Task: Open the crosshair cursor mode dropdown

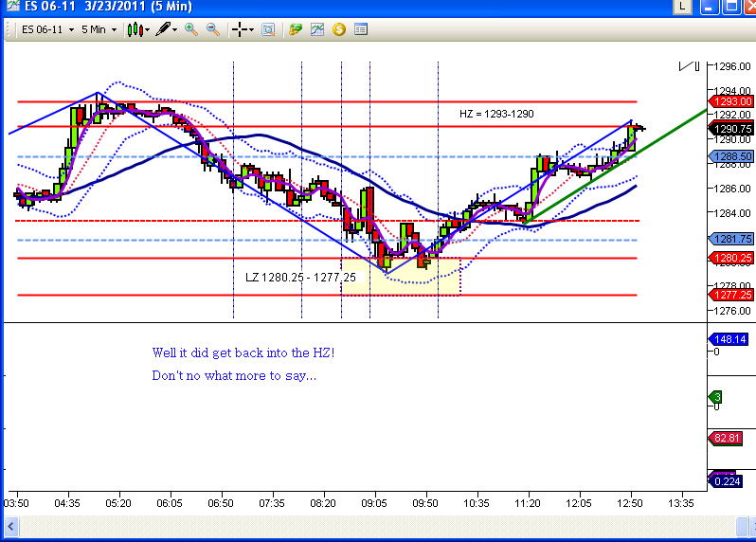Action: pyautogui.click(x=243, y=30)
